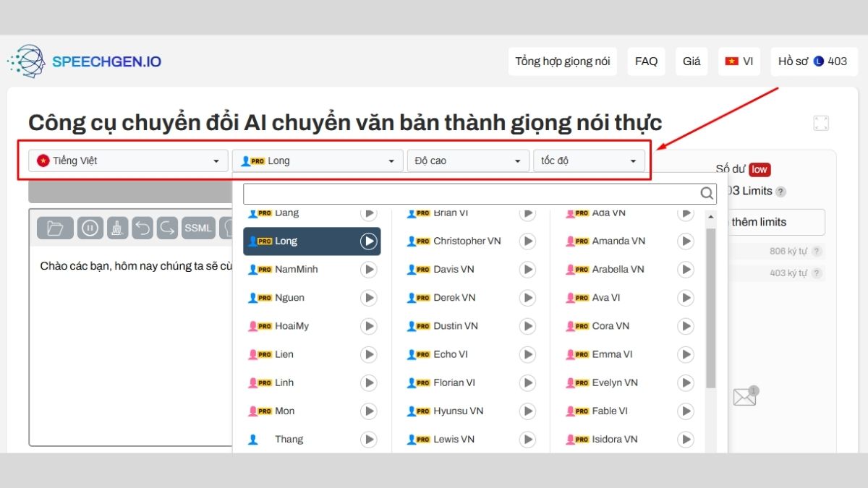868x488 pixels.
Task: Open the tốc độ speed dropdown
Action: click(589, 160)
